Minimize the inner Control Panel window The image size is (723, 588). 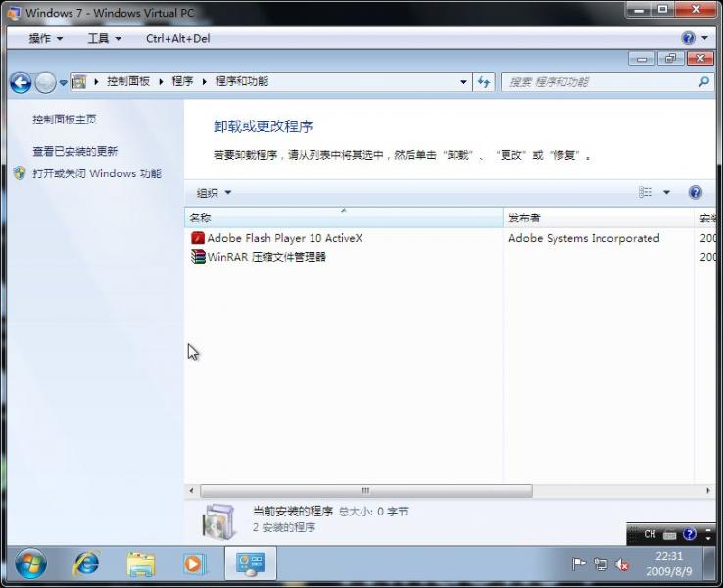642,59
